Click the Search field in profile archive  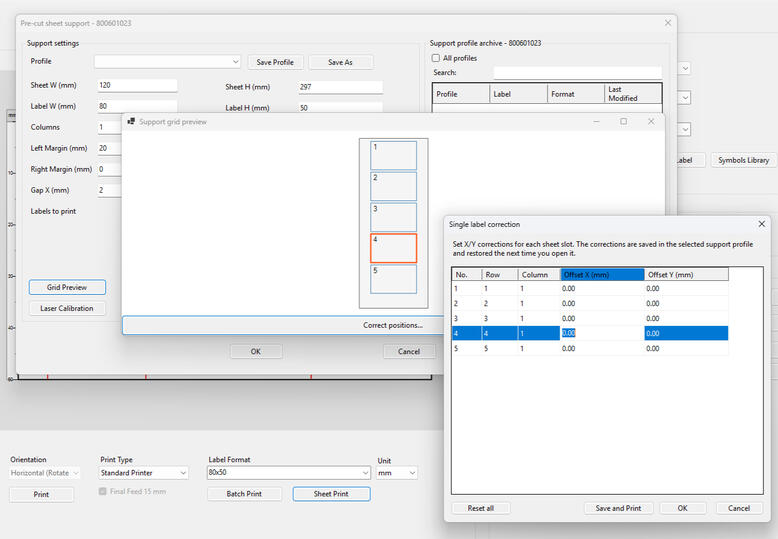click(x=578, y=72)
